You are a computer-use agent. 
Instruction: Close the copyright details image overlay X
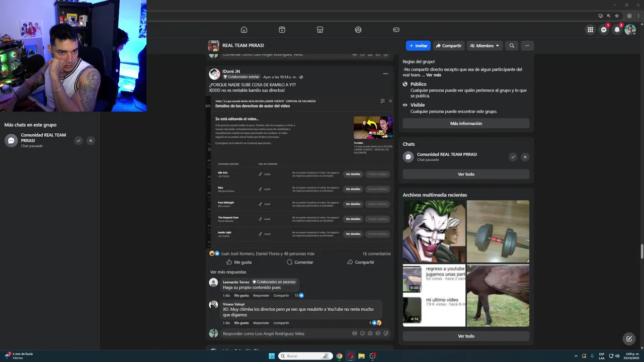[x=390, y=101]
